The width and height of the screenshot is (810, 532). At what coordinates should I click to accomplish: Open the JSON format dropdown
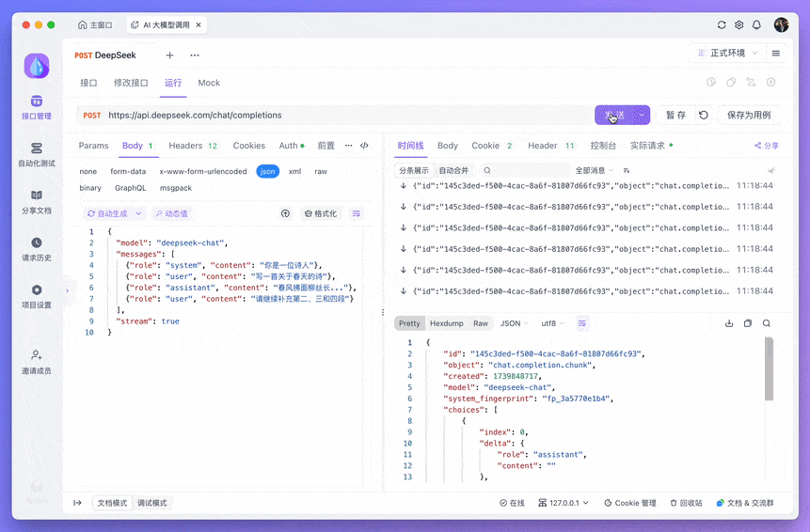514,323
